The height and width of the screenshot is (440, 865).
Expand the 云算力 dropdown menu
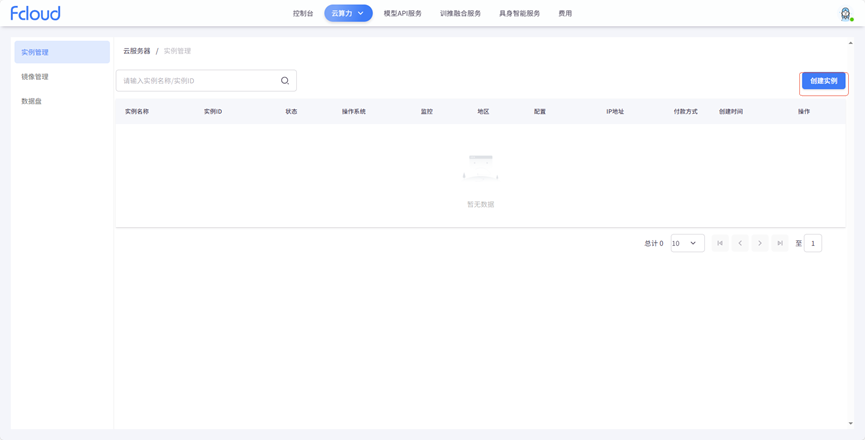point(348,13)
